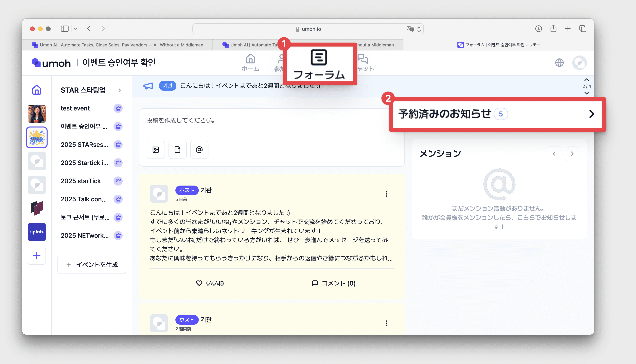Open the globe language selector icon
Viewport: 636px width, 364px height.
pyautogui.click(x=559, y=62)
